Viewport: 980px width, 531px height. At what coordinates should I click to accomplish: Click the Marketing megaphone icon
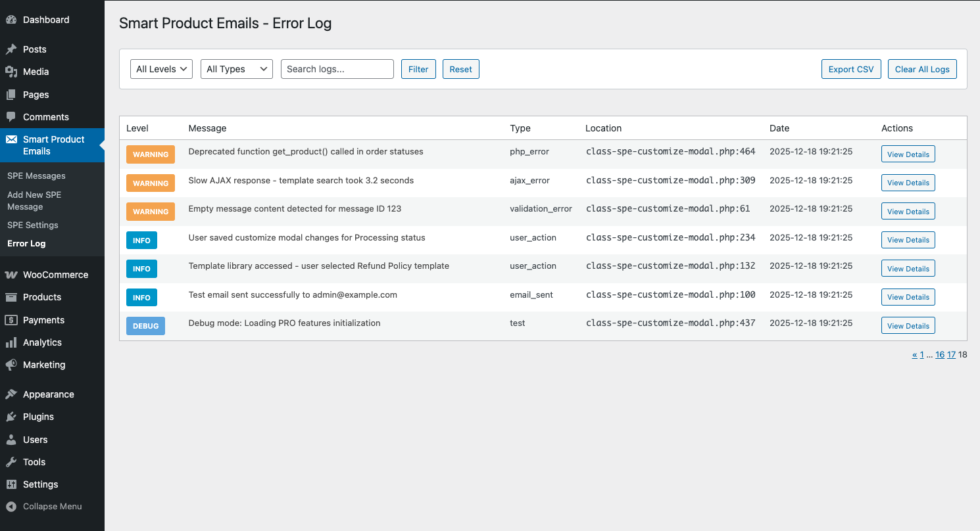point(11,365)
